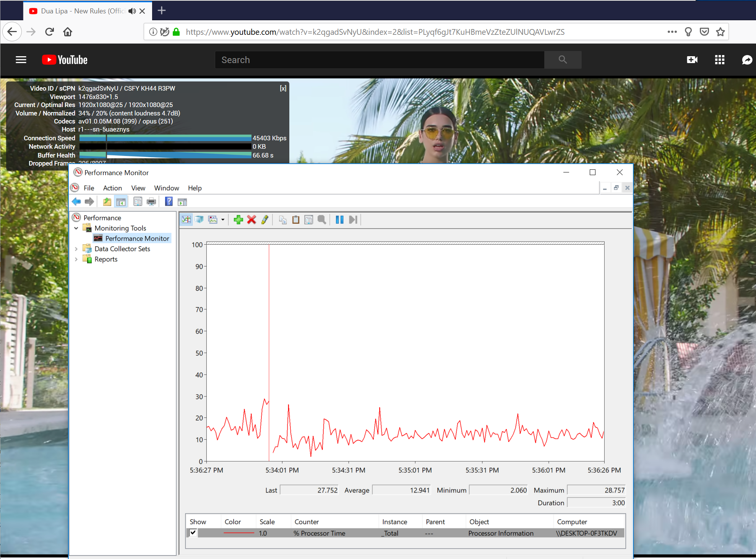Toggle the Show/Hide Console Tree button

pos(121,201)
